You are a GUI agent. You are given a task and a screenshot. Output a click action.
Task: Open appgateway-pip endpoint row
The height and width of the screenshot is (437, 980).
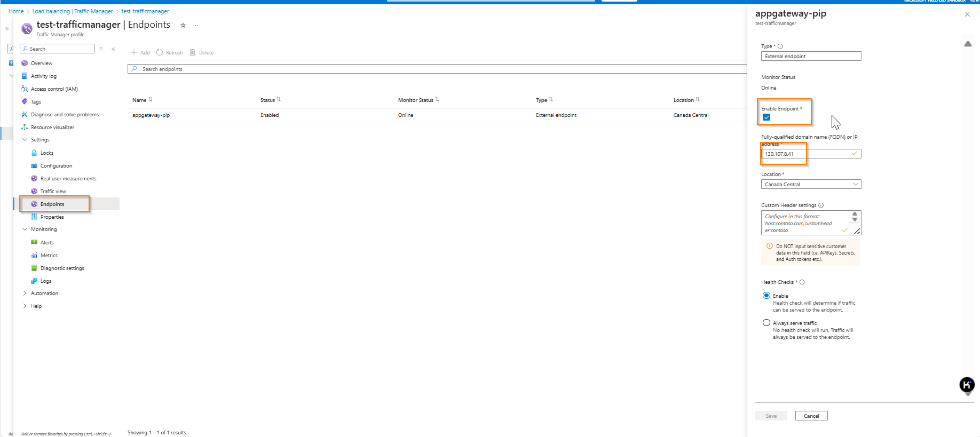pyautogui.click(x=151, y=115)
